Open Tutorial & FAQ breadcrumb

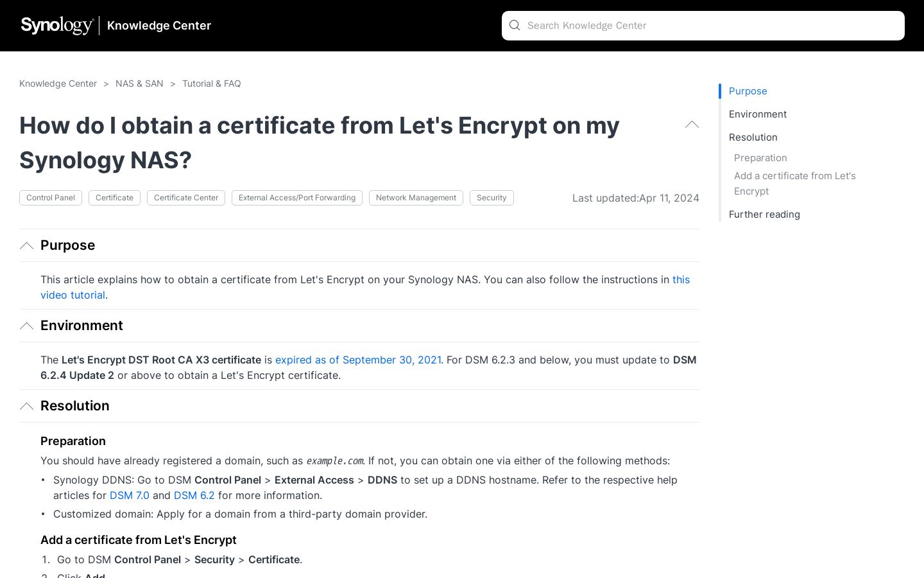pyautogui.click(x=212, y=83)
